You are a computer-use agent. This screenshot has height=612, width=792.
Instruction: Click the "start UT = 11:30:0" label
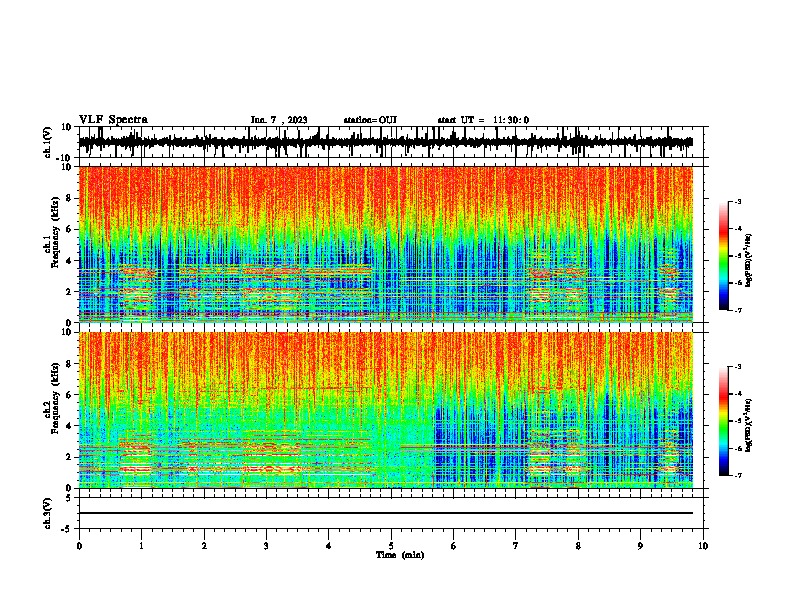[483, 120]
